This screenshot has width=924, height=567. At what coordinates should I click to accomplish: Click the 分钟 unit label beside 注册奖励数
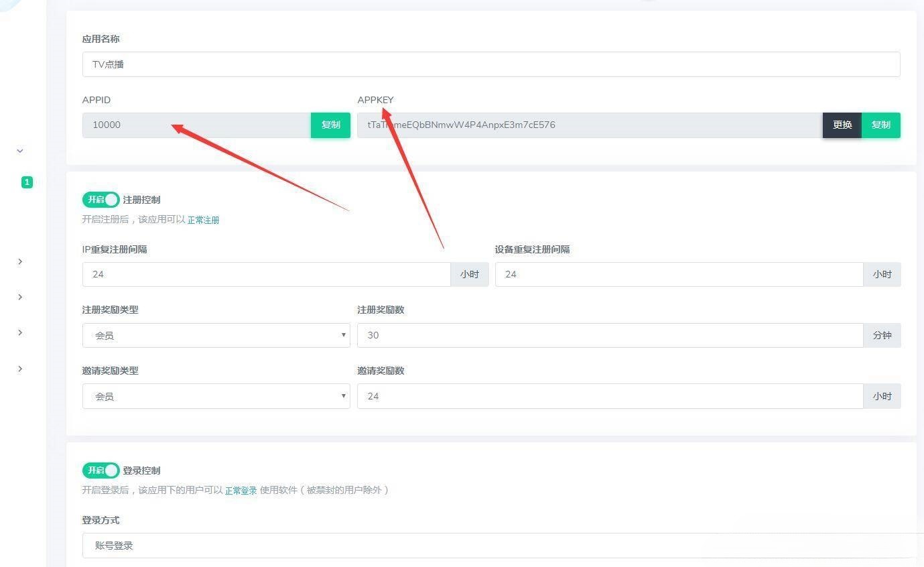coord(882,335)
